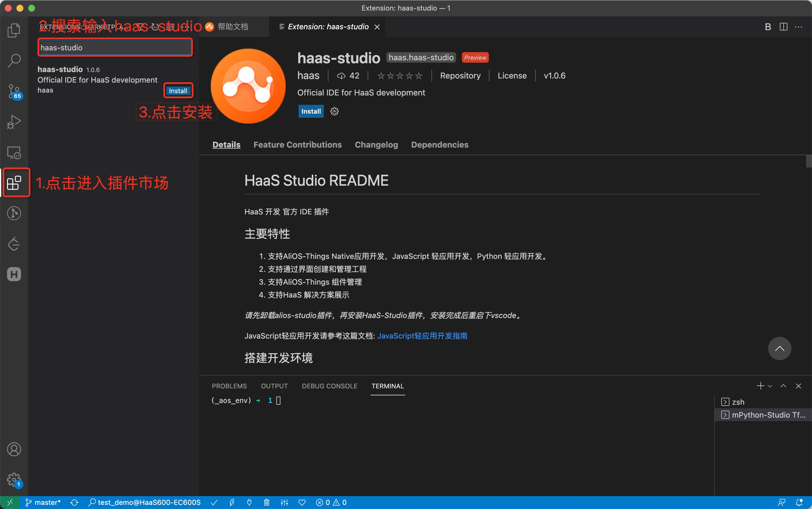Open the Repository link
Viewport: 812px width, 509px height.
coord(460,76)
